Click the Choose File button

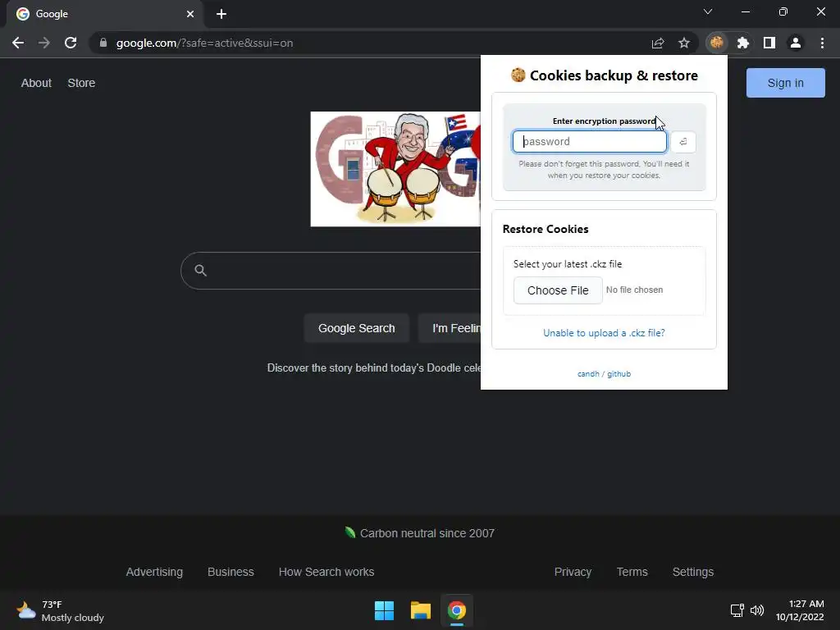click(x=558, y=290)
